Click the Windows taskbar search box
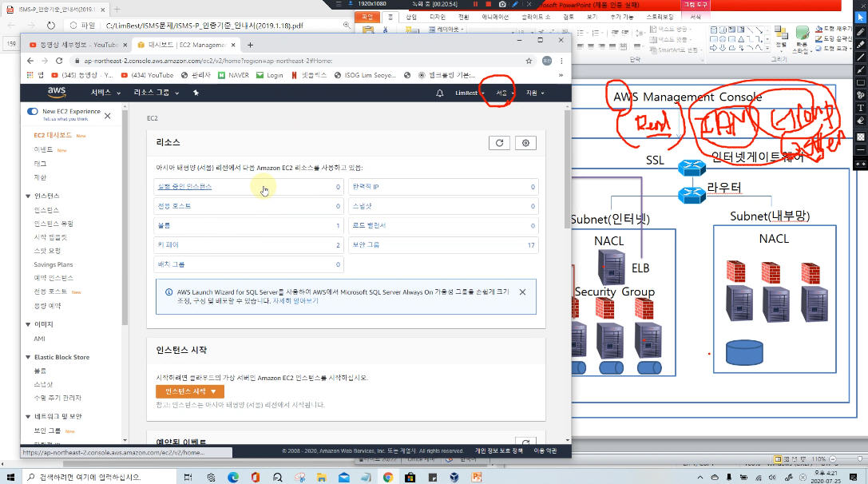 point(100,477)
